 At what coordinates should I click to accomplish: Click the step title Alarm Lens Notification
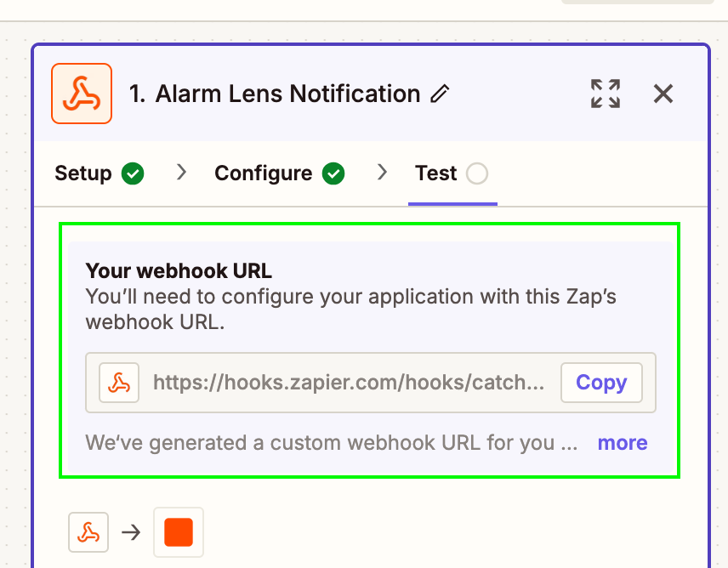click(x=275, y=94)
